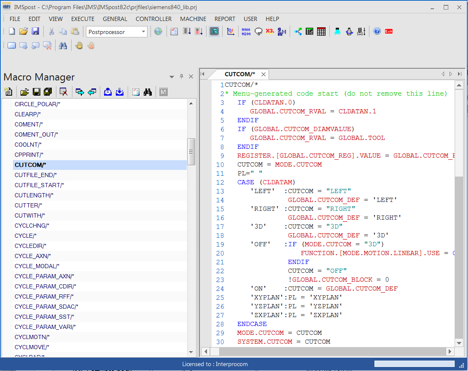
Task: Open the CONTROLLER menu
Action: click(x=154, y=19)
